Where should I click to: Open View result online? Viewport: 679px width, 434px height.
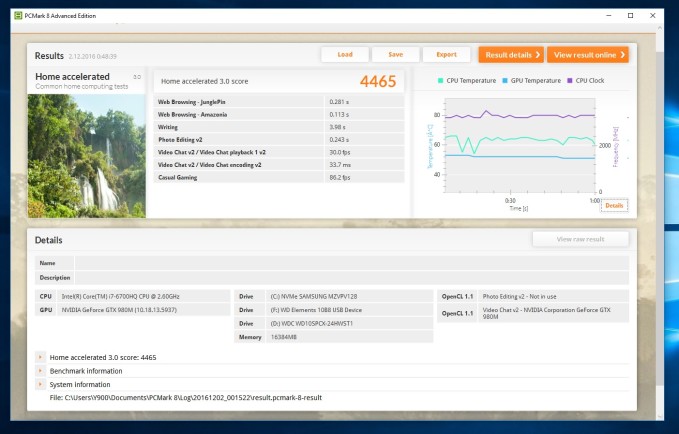(588, 55)
